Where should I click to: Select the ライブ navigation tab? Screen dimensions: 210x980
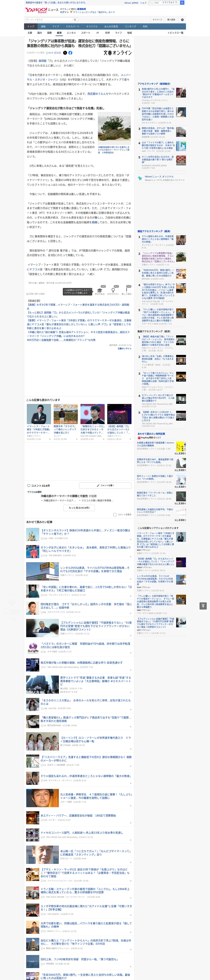56,27
